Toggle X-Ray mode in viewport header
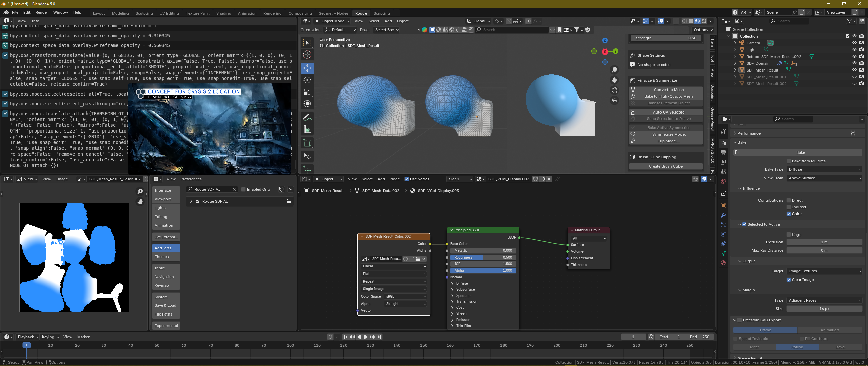 676,21
